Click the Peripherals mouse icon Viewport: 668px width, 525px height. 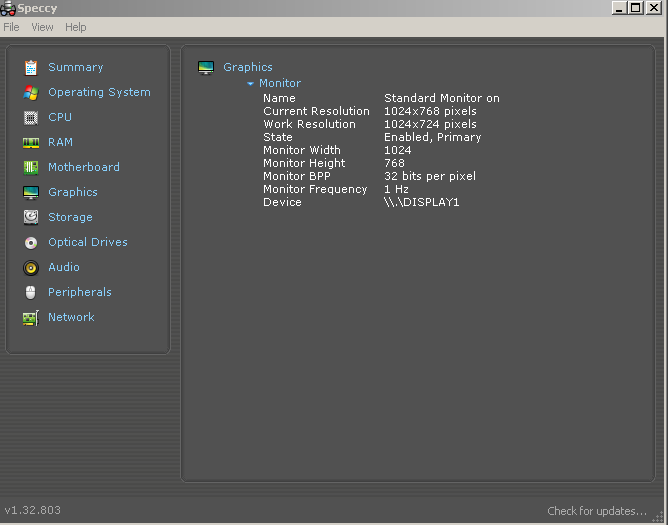point(31,292)
